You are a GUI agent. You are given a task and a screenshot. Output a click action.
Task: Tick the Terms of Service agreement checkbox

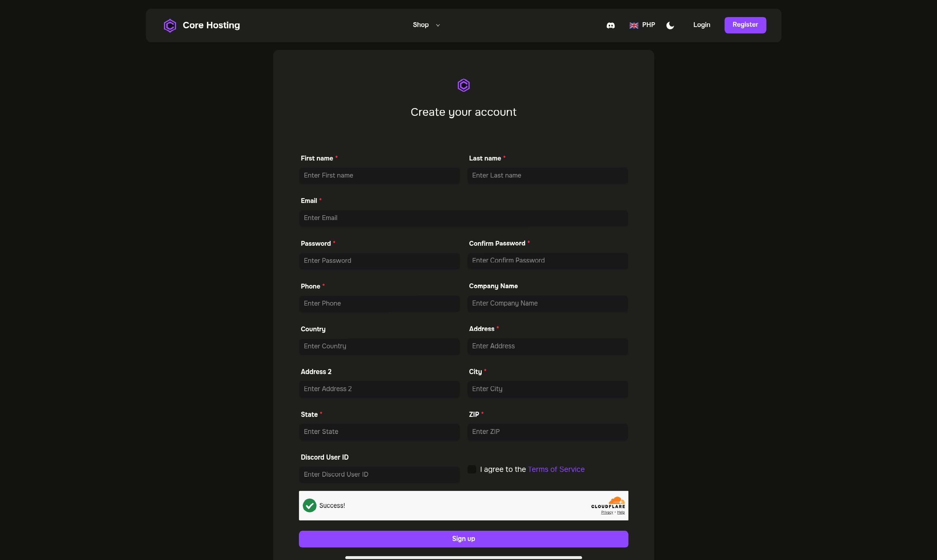coord(472,469)
